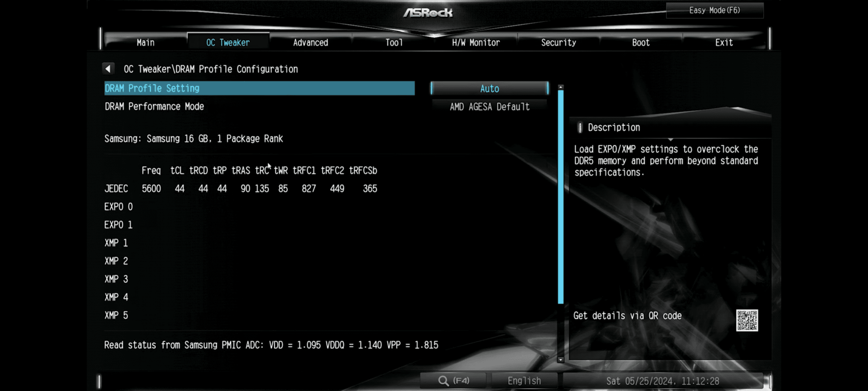Click the tRFC1 value 827
This screenshot has width=868, height=391.
tap(309, 189)
